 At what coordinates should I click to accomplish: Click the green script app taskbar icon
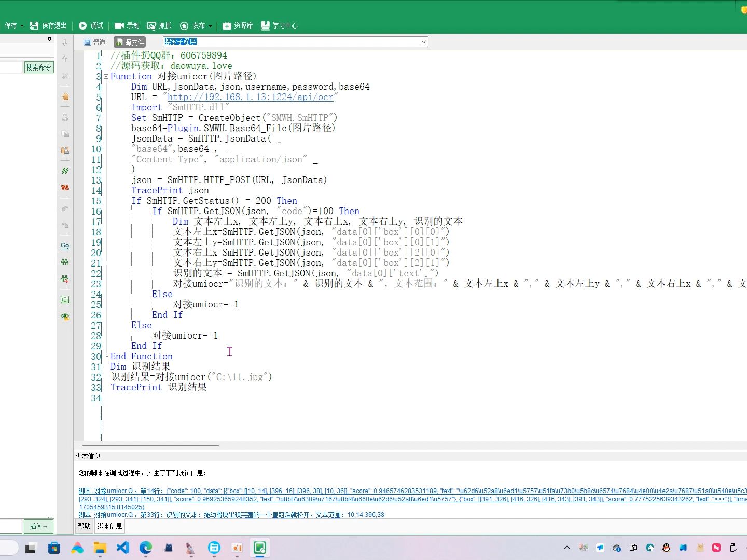pyautogui.click(x=260, y=547)
